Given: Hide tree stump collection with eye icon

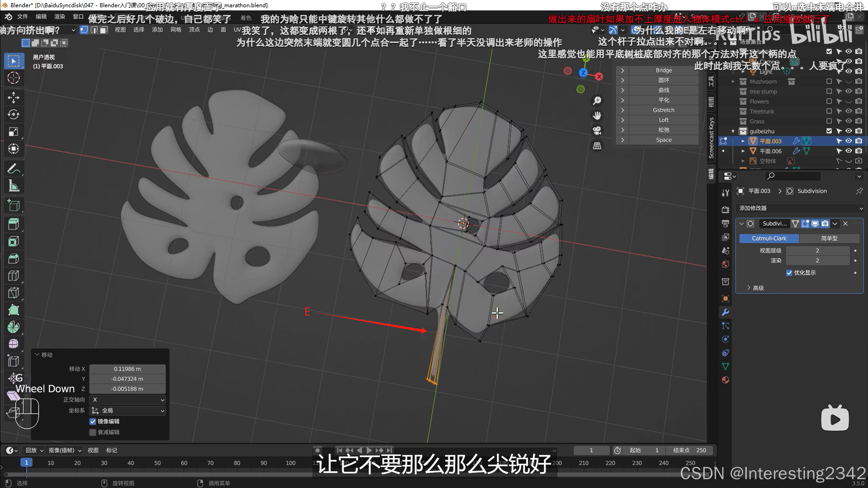Looking at the screenshot, I should click(848, 91).
